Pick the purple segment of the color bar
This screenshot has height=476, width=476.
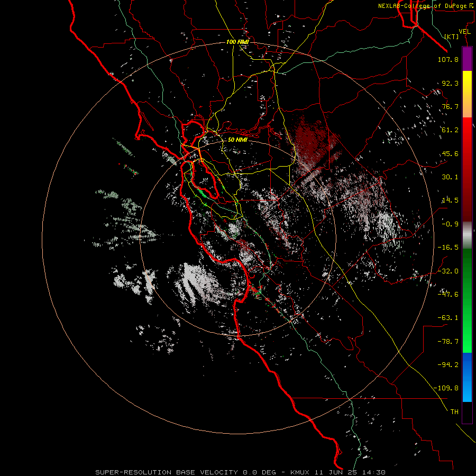click(467, 59)
